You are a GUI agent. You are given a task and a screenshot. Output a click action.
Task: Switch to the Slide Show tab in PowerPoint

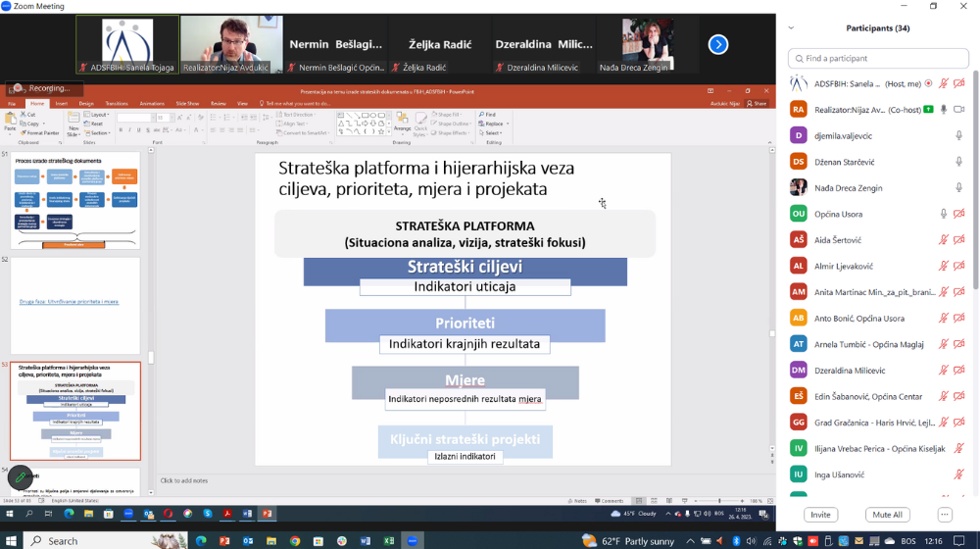[x=187, y=103]
